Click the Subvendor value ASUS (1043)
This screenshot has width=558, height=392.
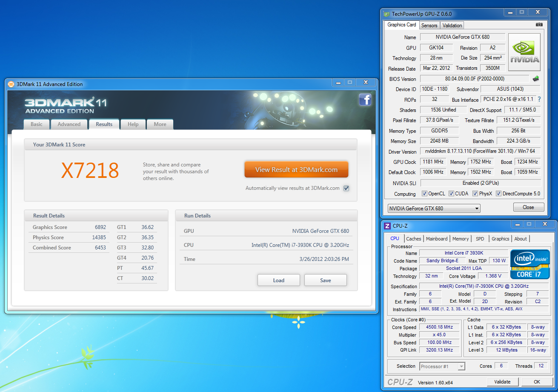click(510, 89)
